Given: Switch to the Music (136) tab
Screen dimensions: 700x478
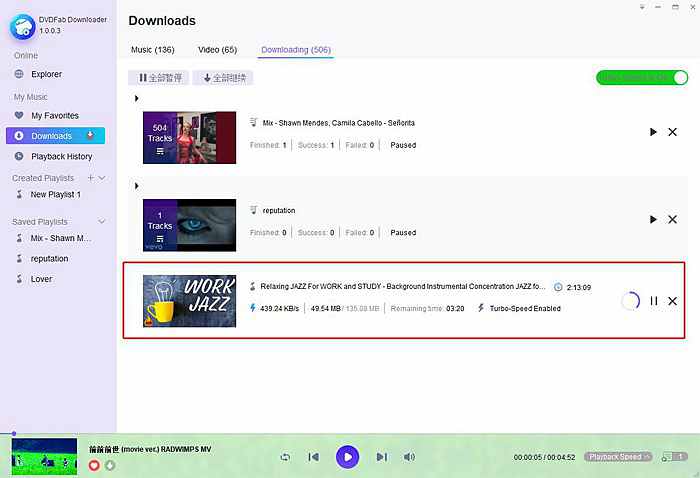Looking at the screenshot, I should tap(153, 50).
